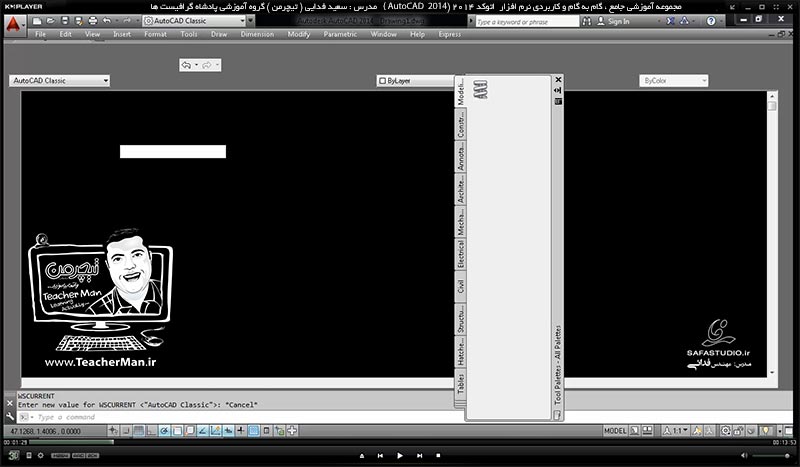This screenshot has width=800, height=467.
Task: Click the Isolate Objects light bulb icon
Action: (764, 431)
